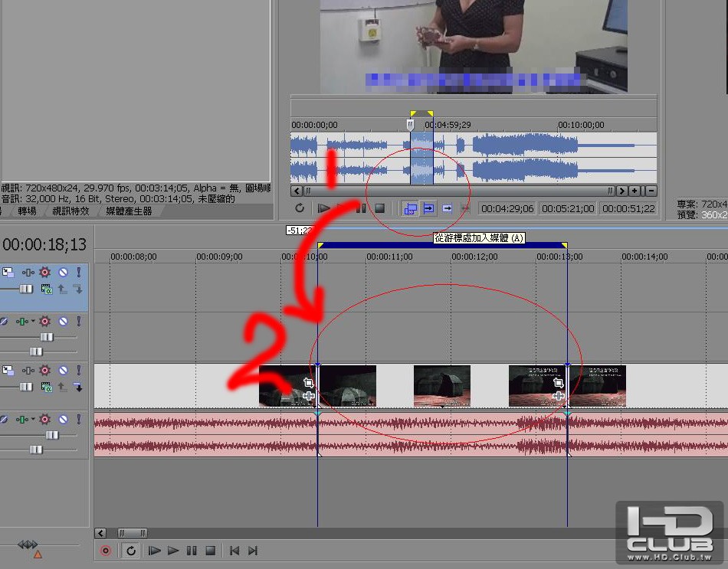Viewport: 728px width, 569px height.
Task: Solo the third track with exclamation icon
Action: point(78,370)
